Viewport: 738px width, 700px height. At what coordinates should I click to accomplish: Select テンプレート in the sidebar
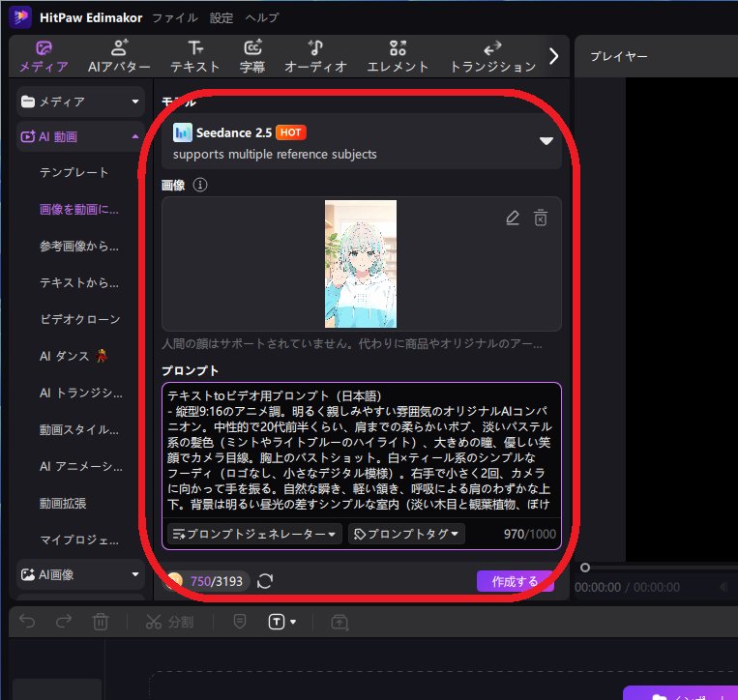74,173
